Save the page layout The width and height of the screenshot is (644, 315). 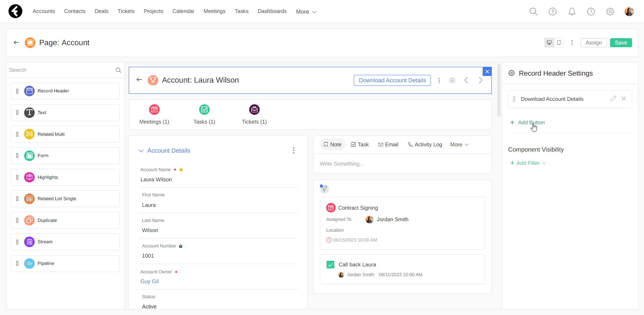pyautogui.click(x=621, y=43)
